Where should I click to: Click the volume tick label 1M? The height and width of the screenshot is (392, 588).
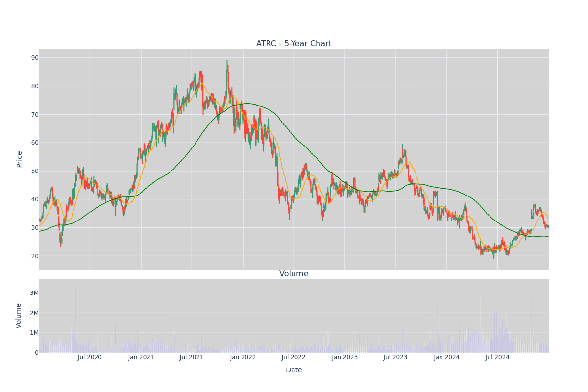pos(34,333)
